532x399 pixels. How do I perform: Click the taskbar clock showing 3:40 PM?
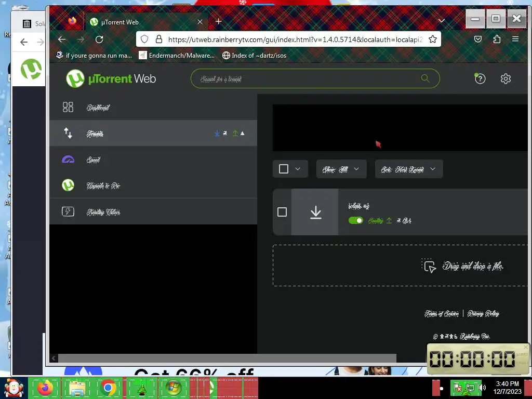[507, 388]
